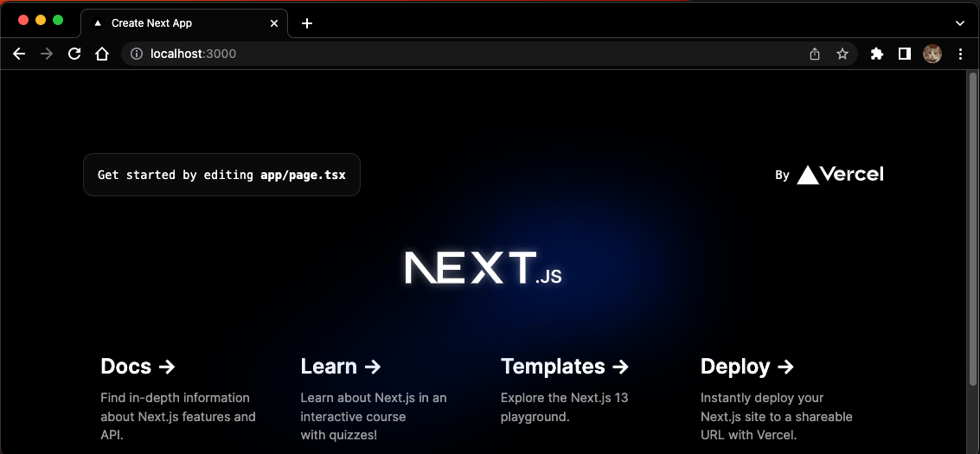This screenshot has height=454, width=980.
Task: Open the Docs link card
Action: [180, 399]
